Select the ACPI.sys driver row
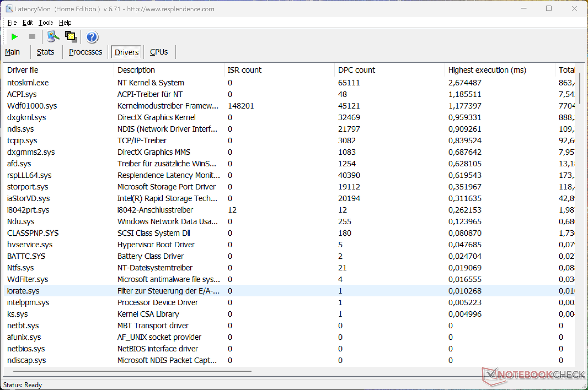The image size is (588, 390). click(289, 94)
